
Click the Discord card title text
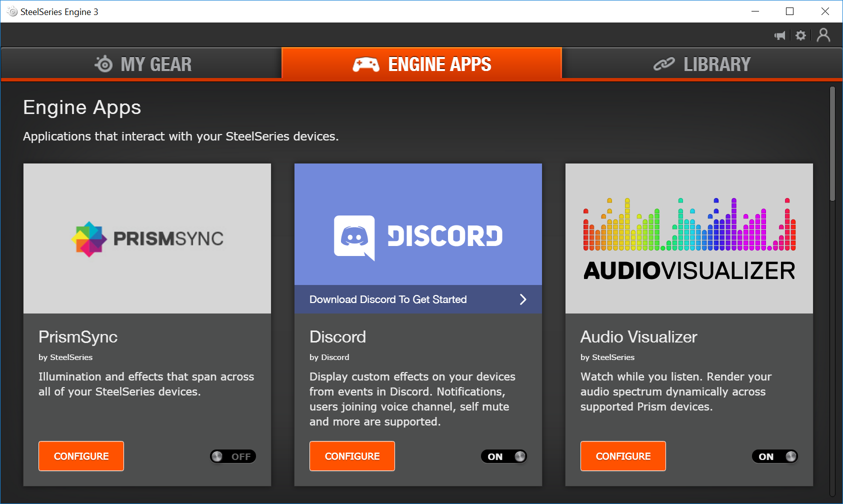tap(337, 337)
